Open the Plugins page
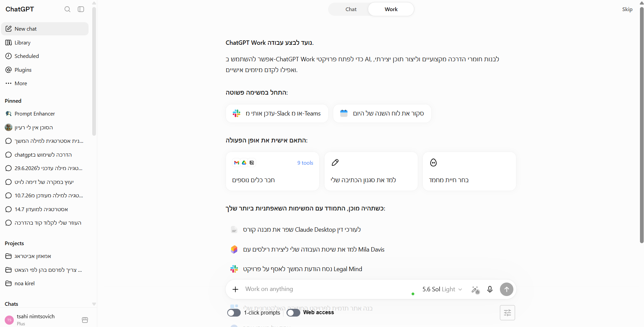Screen dimensions: 644x327 coord(45,70)
